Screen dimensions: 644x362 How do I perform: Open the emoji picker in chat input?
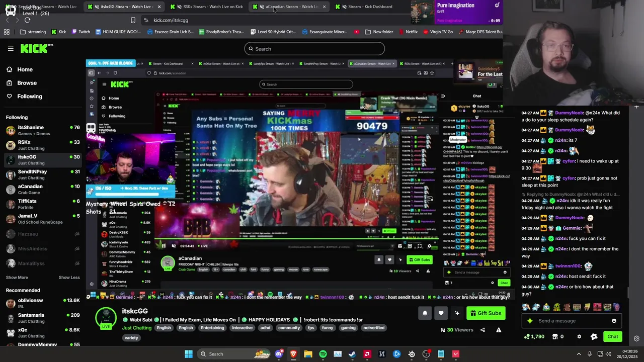[x=614, y=321]
